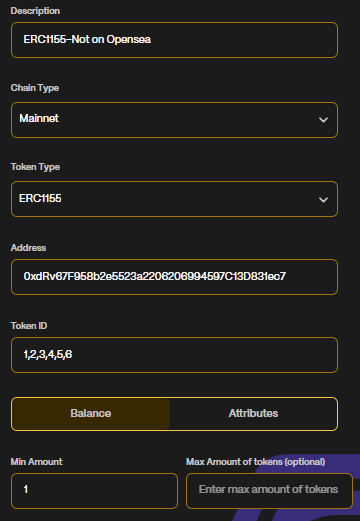
Task: Open the Mainnet chain type dropdown
Action: pyautogui.click(x=174, y=120)
